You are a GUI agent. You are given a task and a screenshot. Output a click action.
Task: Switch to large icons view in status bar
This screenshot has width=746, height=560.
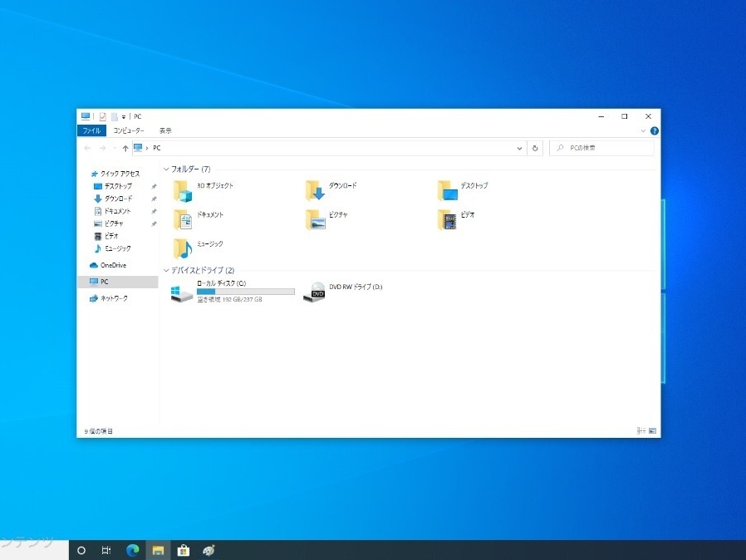coord(652,431)
